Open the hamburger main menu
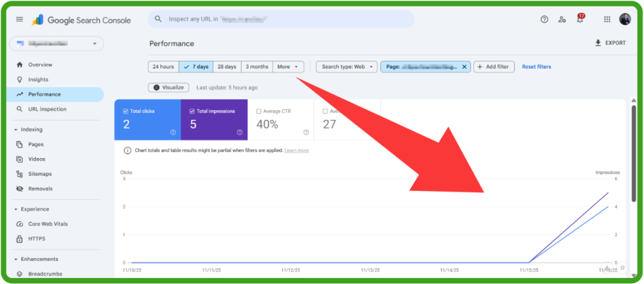The height and width of the screenshot is (284, 644). [20, 20]
